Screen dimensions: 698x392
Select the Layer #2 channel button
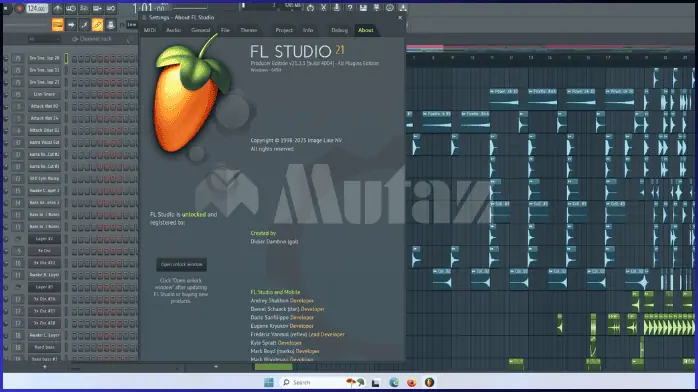click(x=45, y=239)
